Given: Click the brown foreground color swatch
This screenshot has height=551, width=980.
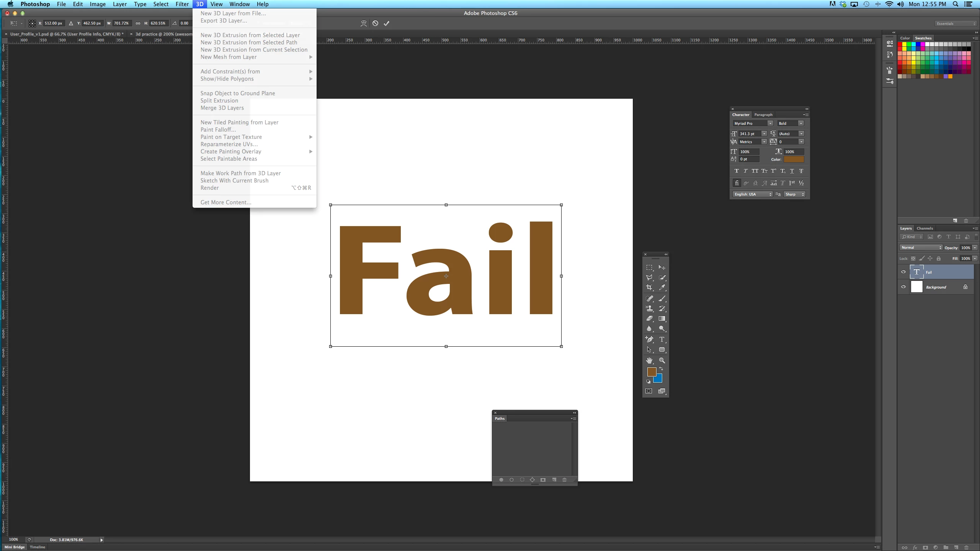Looking at the screenshot, I should 652,372.
